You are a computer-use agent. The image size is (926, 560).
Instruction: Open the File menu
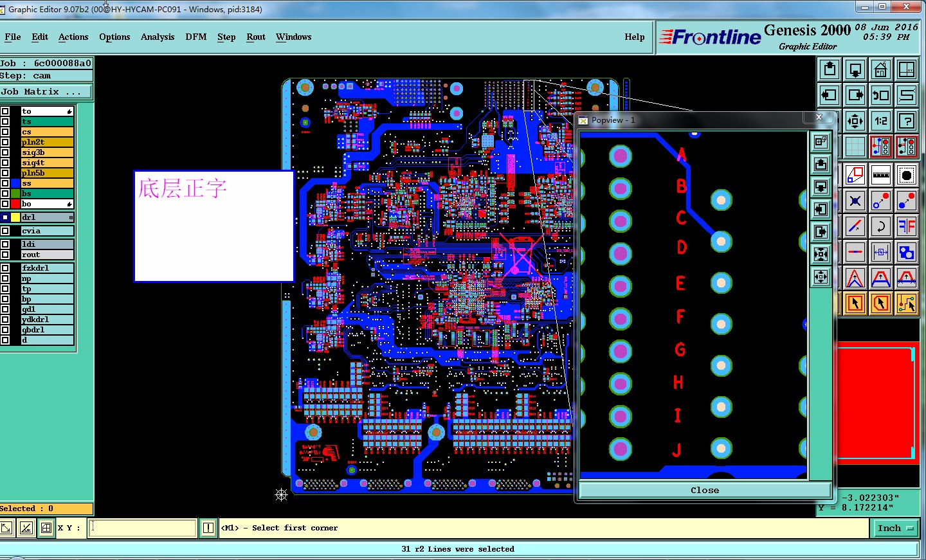[13, 37]
